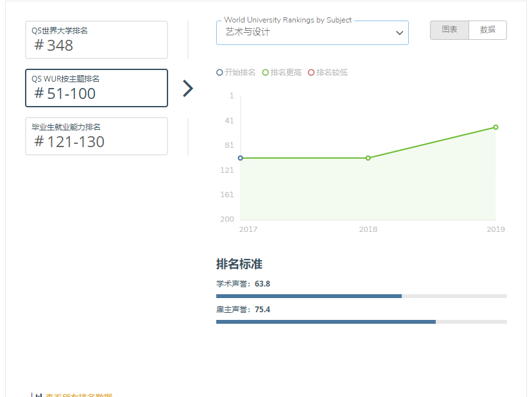The image size is (532, 397).
Task: Switch to 数据 data view
Action: click(488, 30)
